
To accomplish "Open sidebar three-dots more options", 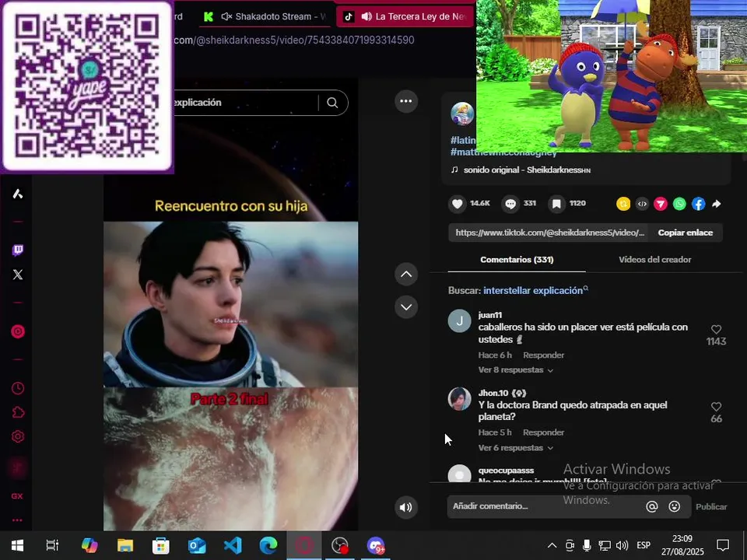I will 17,520.
